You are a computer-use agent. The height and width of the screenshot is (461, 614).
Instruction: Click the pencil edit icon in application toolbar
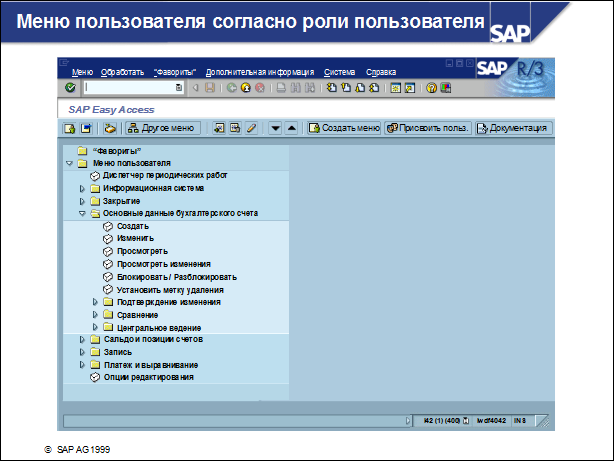251,128
